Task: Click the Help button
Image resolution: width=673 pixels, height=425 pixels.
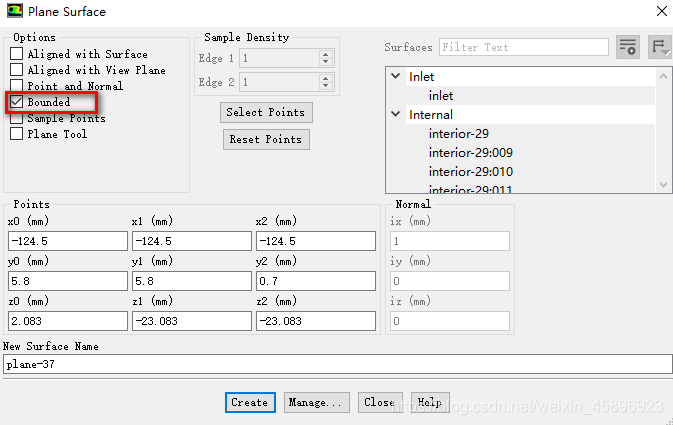Action: [x=429, y=402]
